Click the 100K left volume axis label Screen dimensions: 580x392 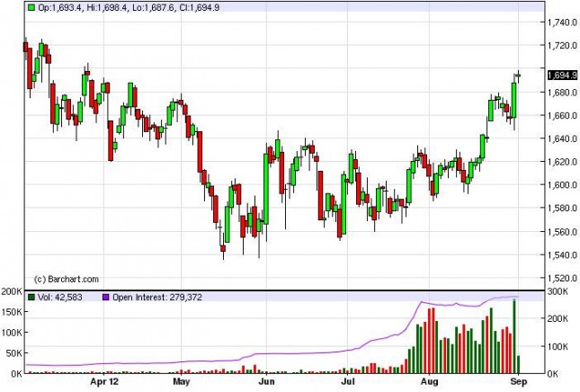12,333
